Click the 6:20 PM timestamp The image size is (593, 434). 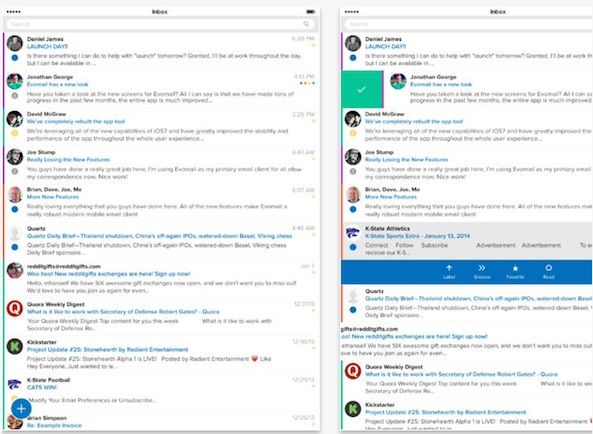(303, 39)
